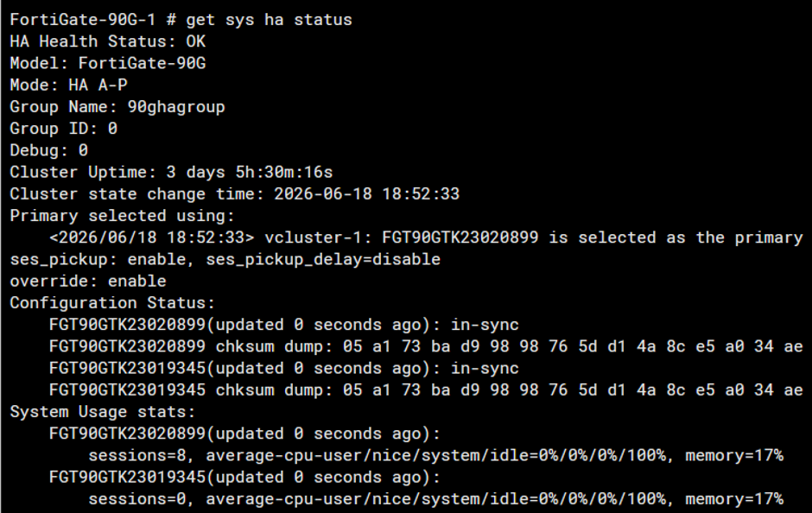Select the 'Model: FortiGate-90G' line

point(108,63)
